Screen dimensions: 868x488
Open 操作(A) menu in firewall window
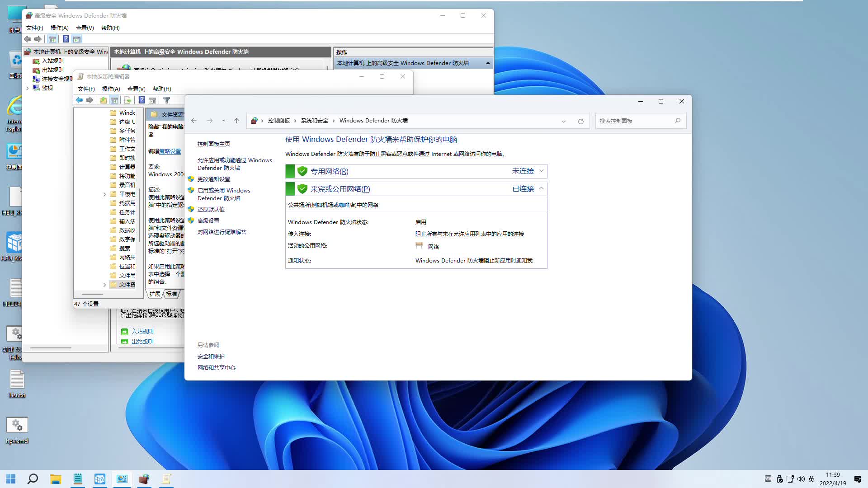pos(60,28)
